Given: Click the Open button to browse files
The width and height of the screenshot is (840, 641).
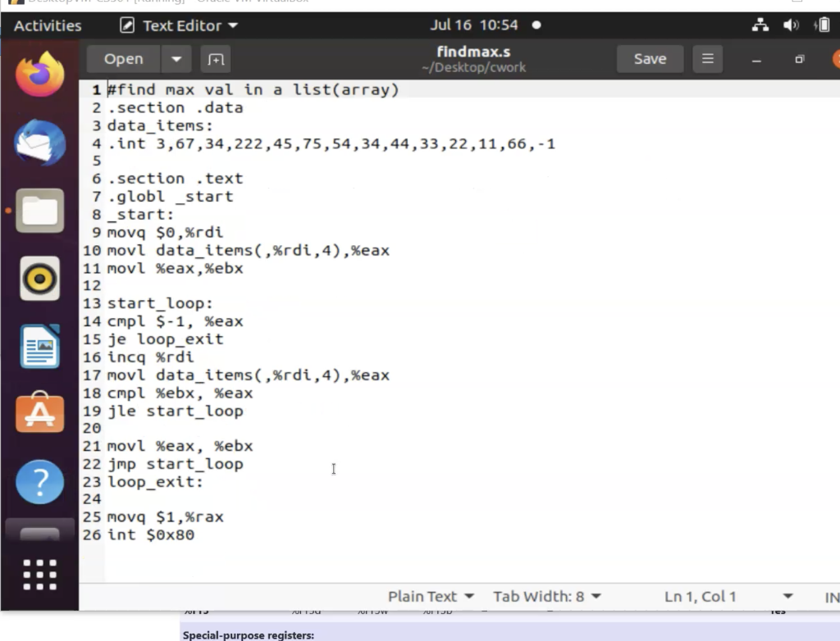Looking at the screenshot, I should [x=121, y=59].
